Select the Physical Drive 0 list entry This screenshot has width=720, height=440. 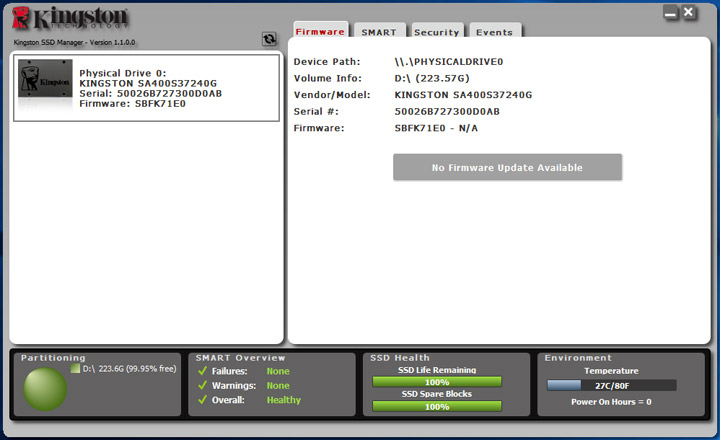[x=146, y=88]
